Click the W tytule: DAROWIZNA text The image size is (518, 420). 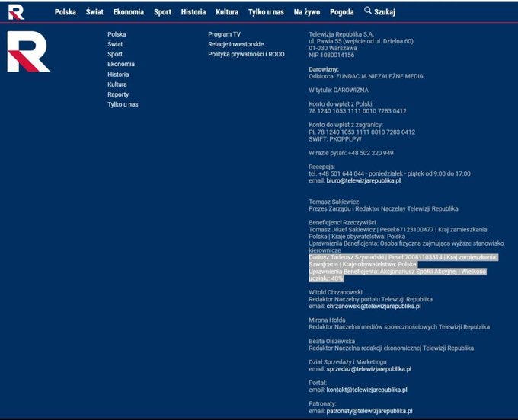[x=339, y=91]
